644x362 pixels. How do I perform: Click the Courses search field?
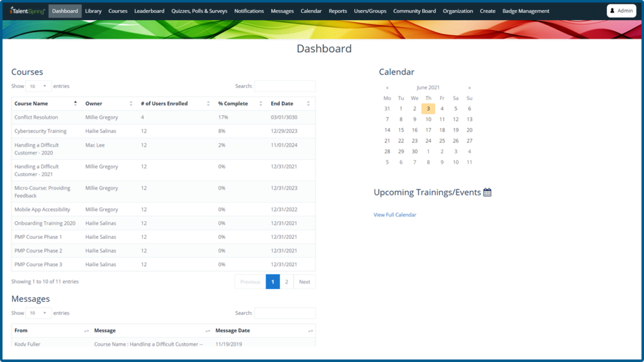pyautogui.click(x=285, y=86)
